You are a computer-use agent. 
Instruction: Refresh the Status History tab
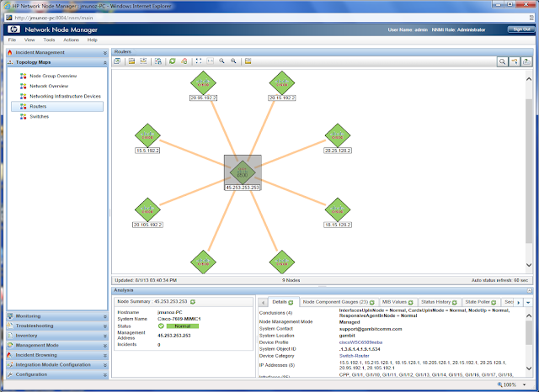tap(455, 302)
